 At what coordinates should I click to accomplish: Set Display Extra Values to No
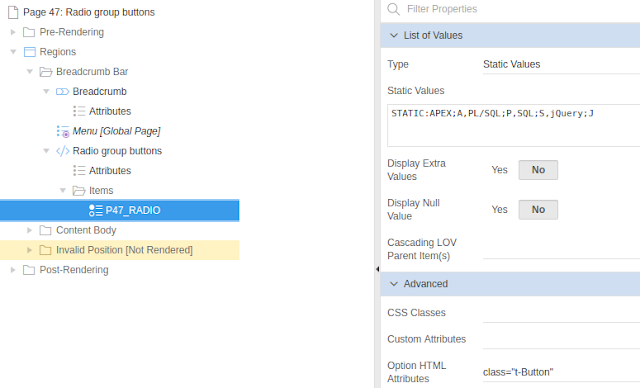pyautogui.click(x=538, y=170)
